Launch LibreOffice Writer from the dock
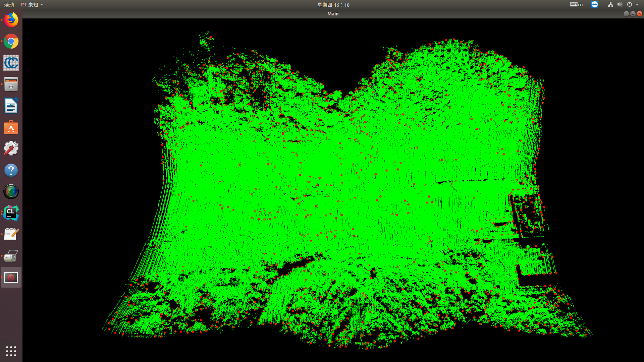Image resolution: width=644 pixels, height=362 pixels. click(x=11, y=106)
